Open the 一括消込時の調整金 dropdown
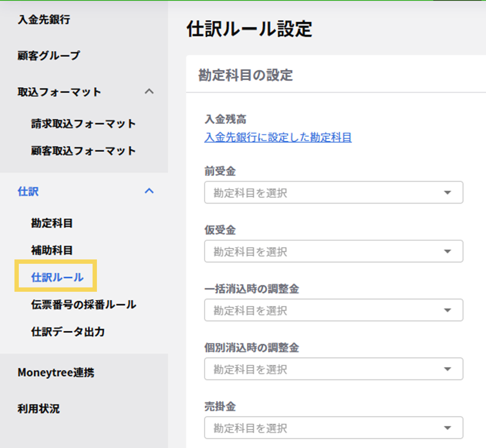Viewport: 486px width, 448px height. [x=333, y=311]
